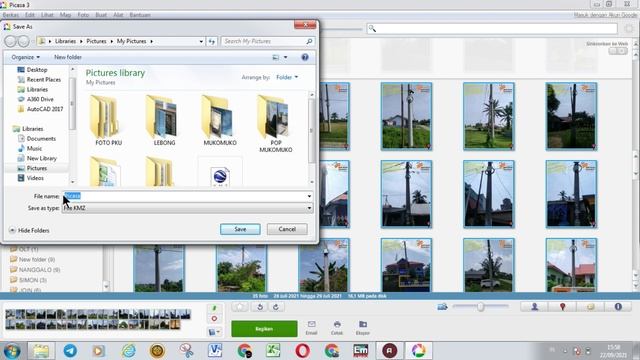This screenshot has height=360, width=640.
Task: Rotate photo clockwise in Picasa
Action: pyautogui.click(x=276, y=307)
